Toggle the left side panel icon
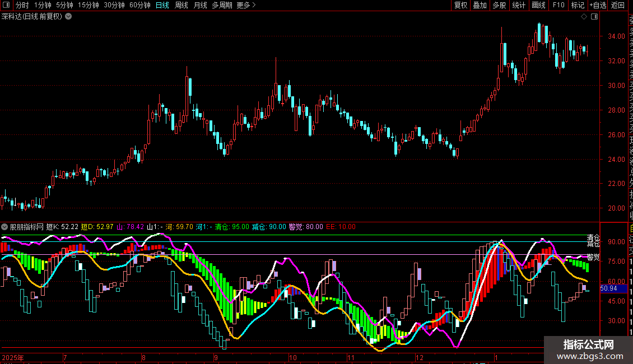633x364 pixels. click(x=6, y=6)
